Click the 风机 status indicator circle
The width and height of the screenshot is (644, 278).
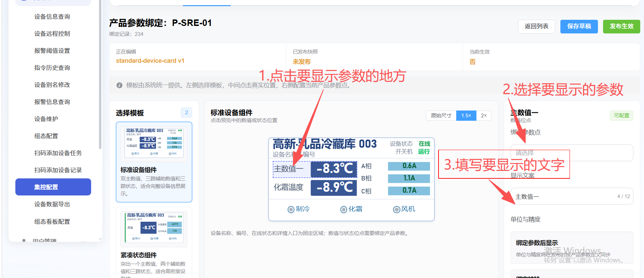[x=397, y=209]
